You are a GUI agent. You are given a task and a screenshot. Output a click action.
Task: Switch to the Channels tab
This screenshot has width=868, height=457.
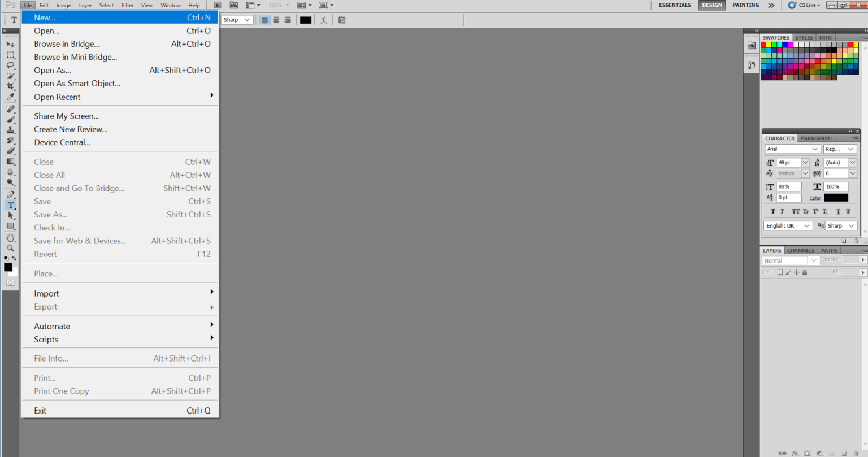(800, 250)
